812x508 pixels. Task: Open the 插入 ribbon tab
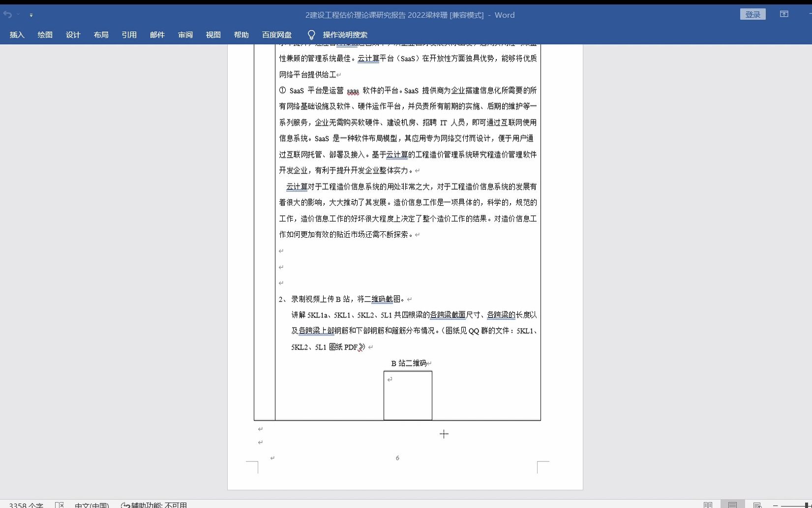(17, 35)
